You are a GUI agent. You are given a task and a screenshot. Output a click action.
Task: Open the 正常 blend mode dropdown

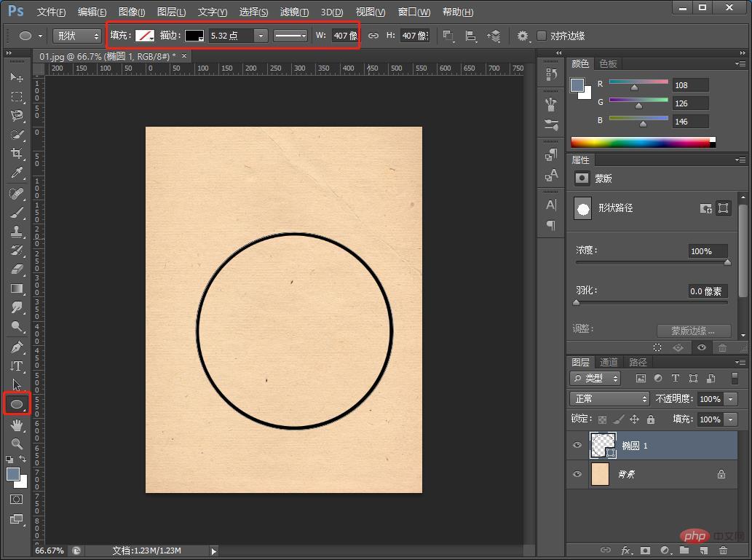tap(609, 399)
